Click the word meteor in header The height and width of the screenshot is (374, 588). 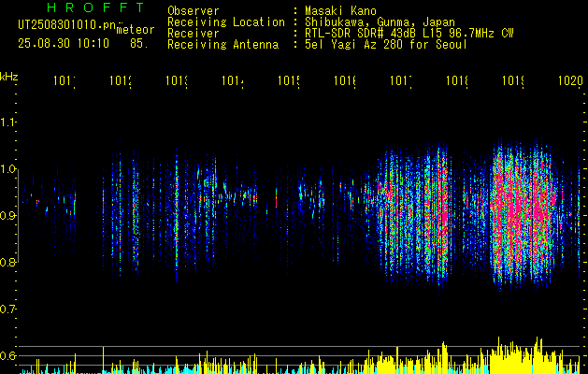[x=136, y=30]
